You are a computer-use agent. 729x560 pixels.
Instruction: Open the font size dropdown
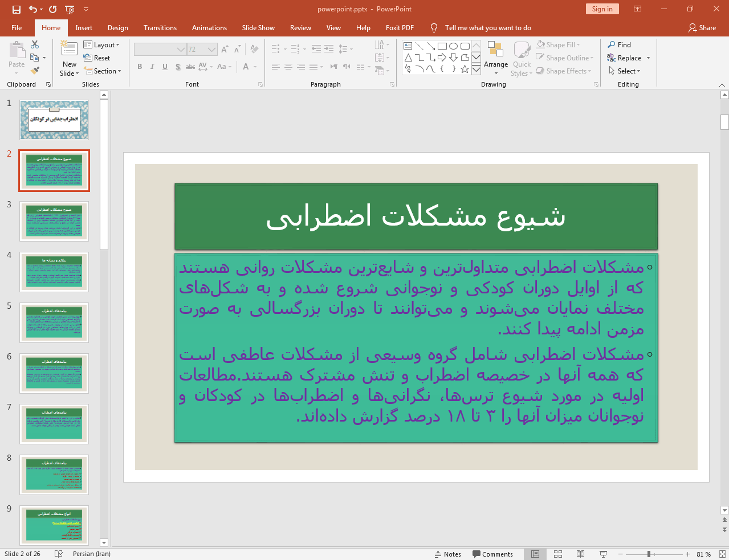pos(212,50)
